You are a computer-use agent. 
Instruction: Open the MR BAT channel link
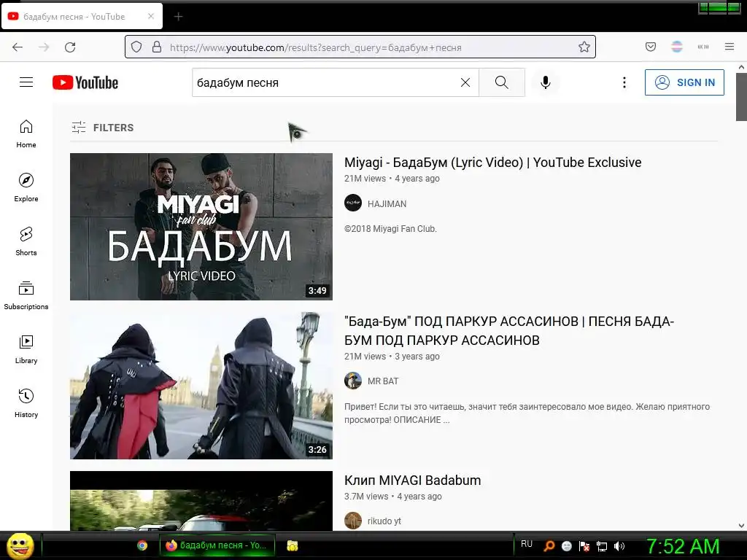pyautogui.click(x=383, y=381)
